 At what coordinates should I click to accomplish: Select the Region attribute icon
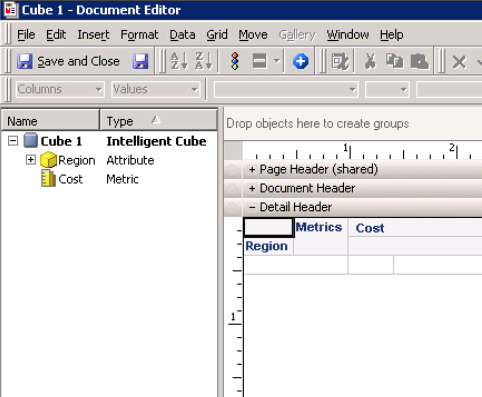[48, 160]
